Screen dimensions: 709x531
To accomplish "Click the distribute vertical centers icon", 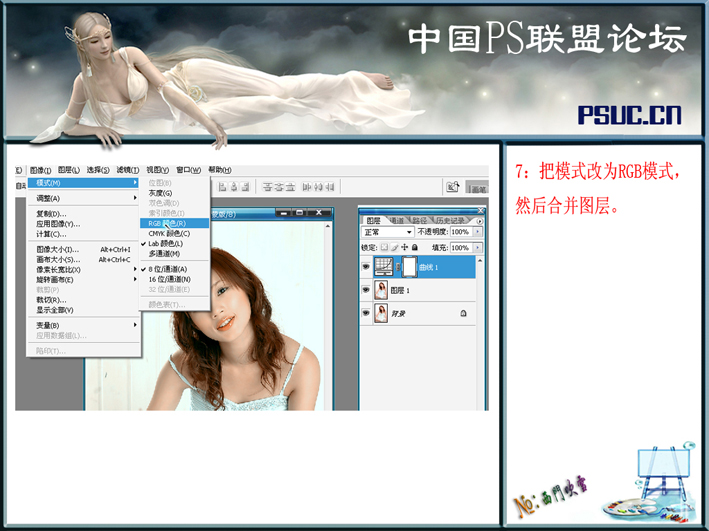I will 279,187.
